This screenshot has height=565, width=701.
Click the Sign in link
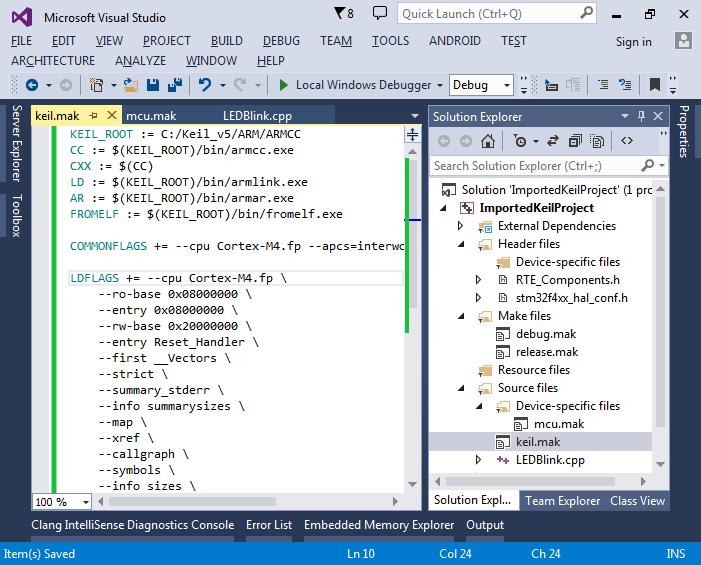pos(633,42)
